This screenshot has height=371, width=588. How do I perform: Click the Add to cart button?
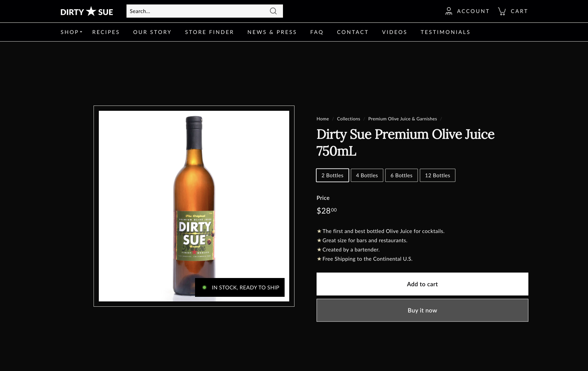[x=422, y=284]
